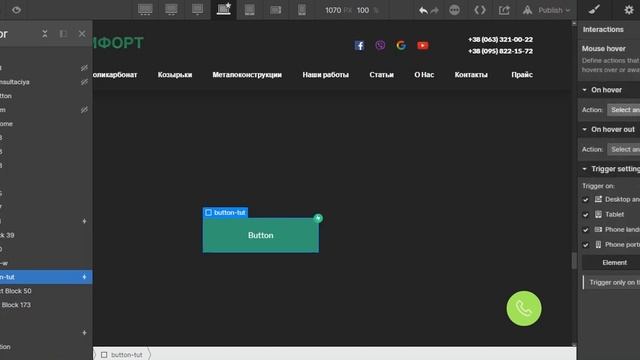
Task: Collapse the On hover section
Action: coord(584,90)
